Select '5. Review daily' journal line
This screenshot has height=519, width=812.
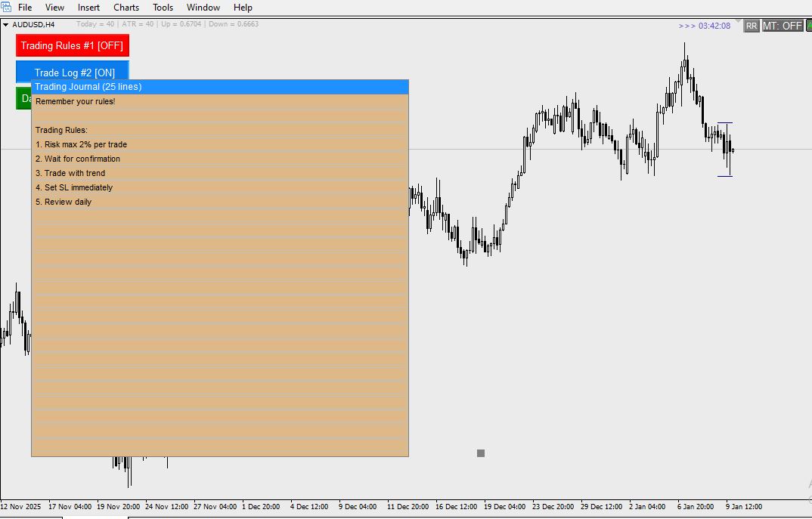[x=220, y=202]
